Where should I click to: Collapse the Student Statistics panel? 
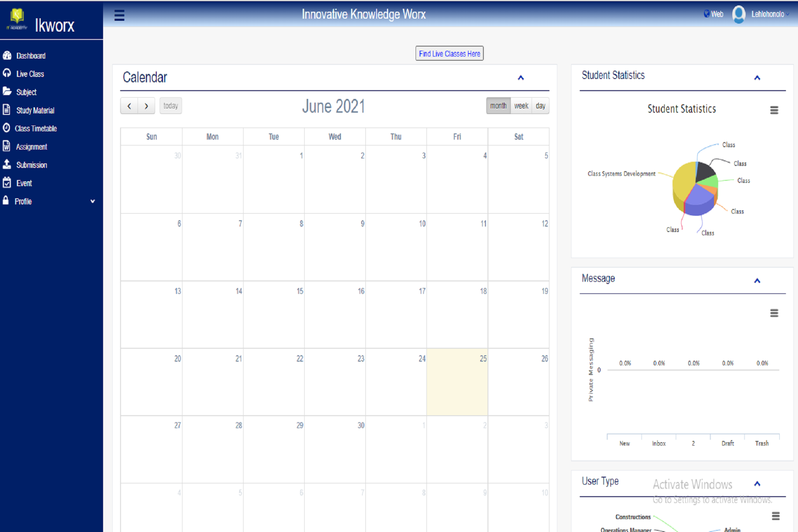tap(757, 78)
